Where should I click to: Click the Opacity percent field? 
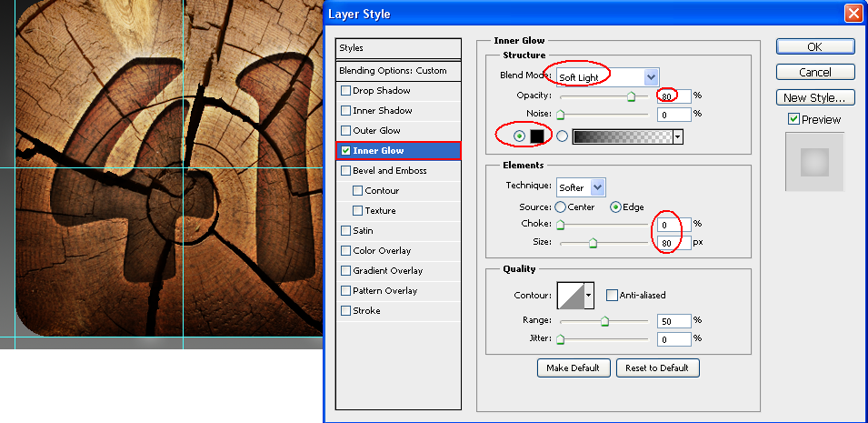pyautogui.click(x=674, y=96)
